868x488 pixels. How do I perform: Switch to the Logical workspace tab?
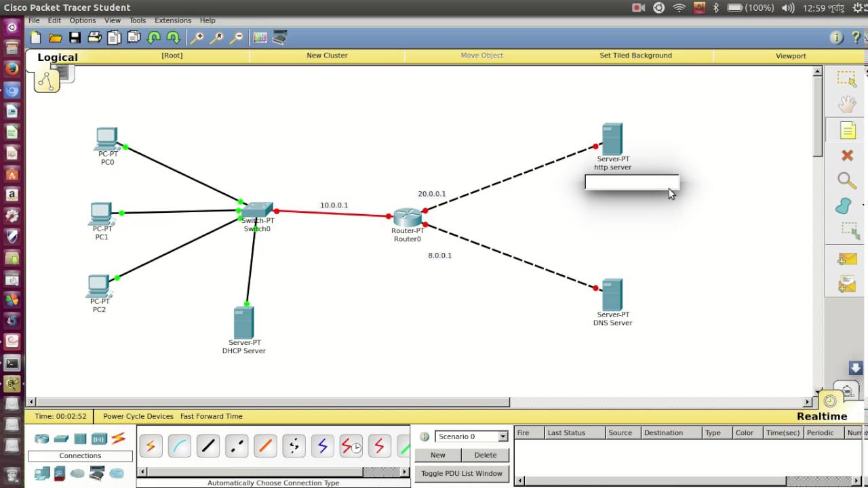(x=58, y=58)
